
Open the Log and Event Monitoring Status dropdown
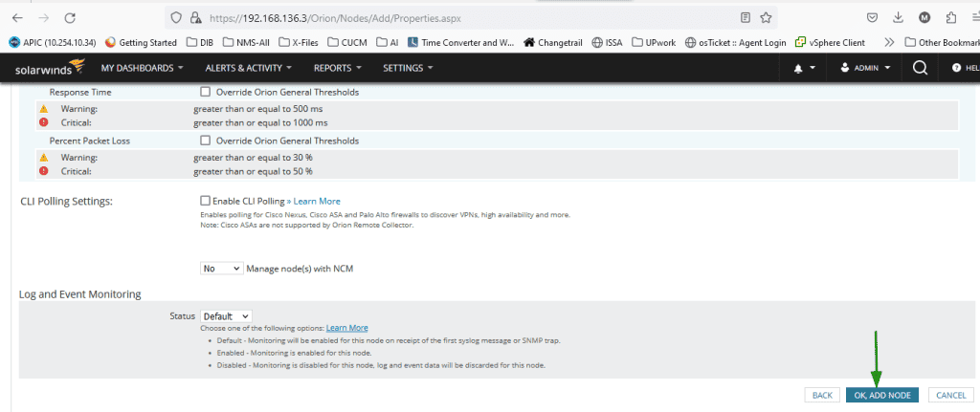pos(226,316)
